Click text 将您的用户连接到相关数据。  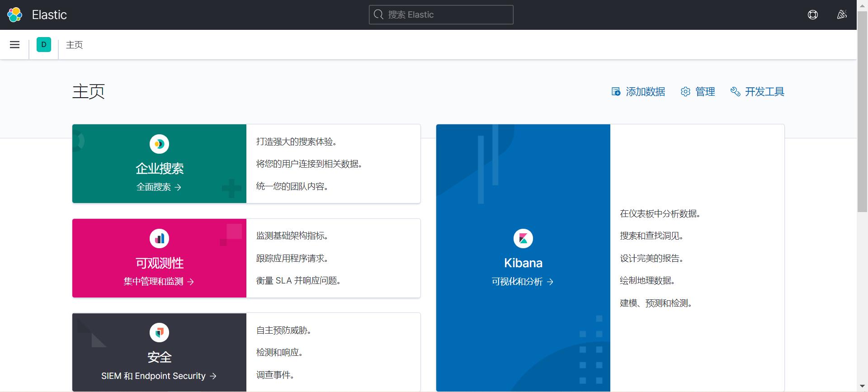click(309, 164)
